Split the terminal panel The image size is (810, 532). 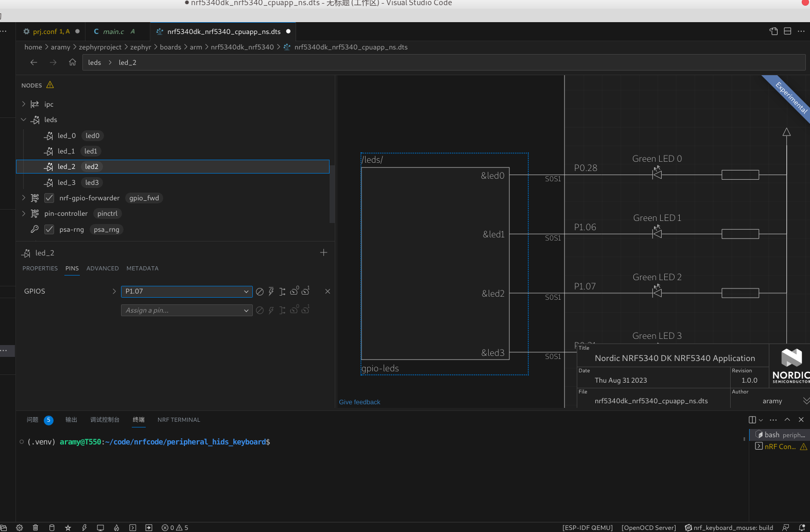point(752,420)
